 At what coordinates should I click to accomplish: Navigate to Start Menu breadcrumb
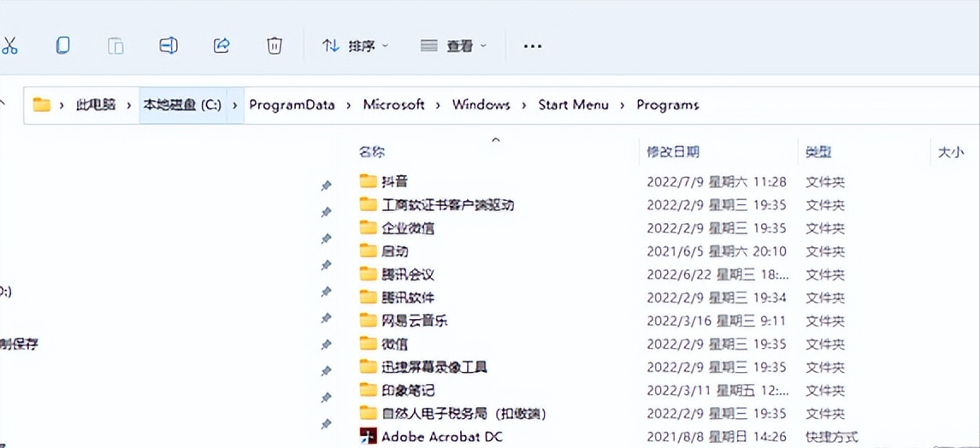click(x=573, y=105)
